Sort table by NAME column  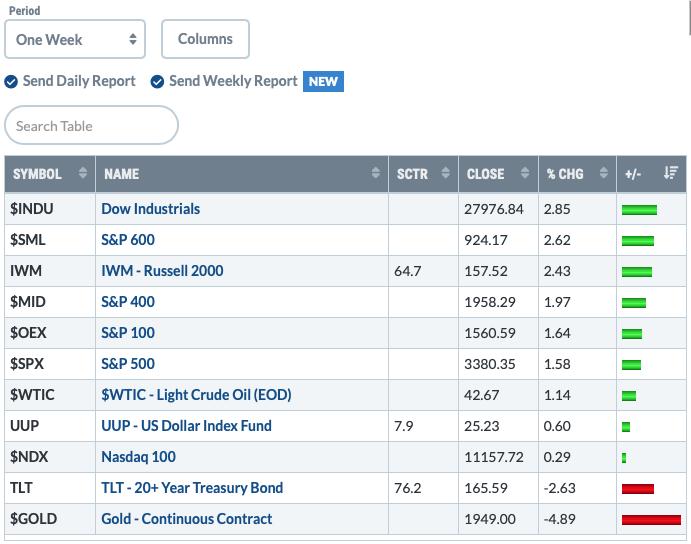click(x=241, y=174)
